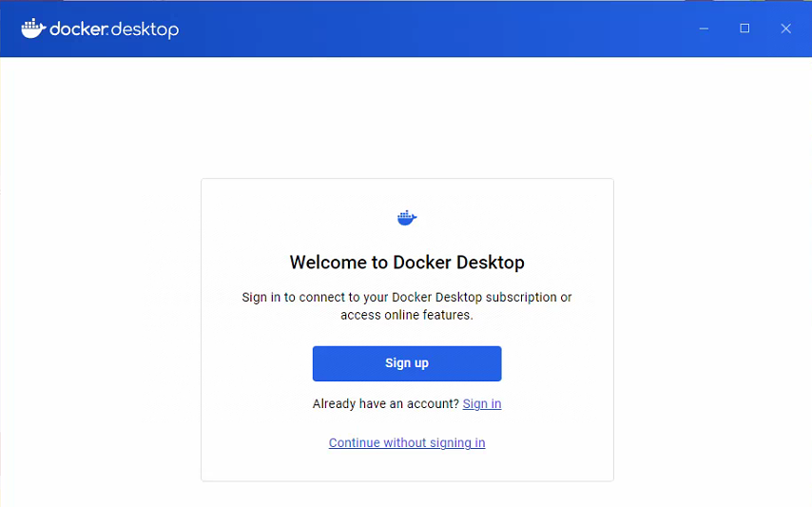The height and width of the screenshot is (507, 812).
Task: Minimize the Docker Desktop window
Action: point(704,29)
